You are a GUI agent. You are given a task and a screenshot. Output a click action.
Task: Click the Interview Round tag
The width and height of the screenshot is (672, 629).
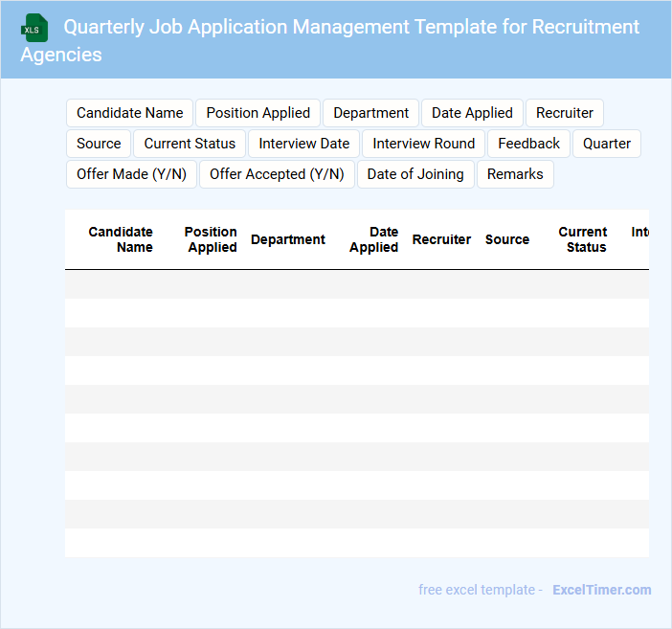pyautogui.click(x=423, y=144)
